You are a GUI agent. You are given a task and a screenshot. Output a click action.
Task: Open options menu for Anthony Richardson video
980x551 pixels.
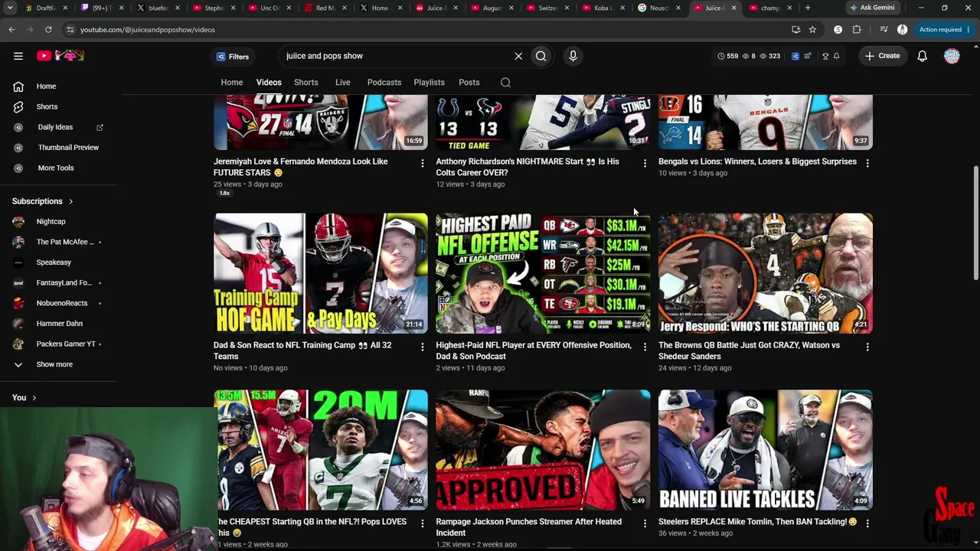pyautogui.click(x=645, y=163)
